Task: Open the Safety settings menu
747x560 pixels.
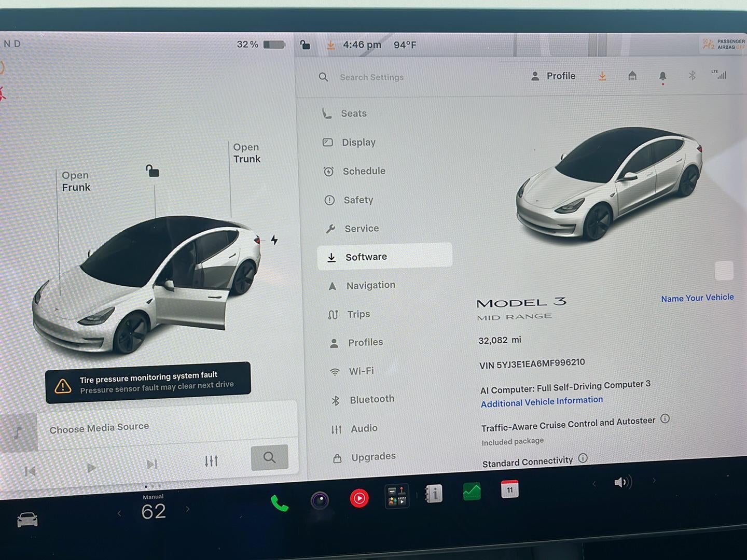Action: pyautogui.click(x=349, y=200)
